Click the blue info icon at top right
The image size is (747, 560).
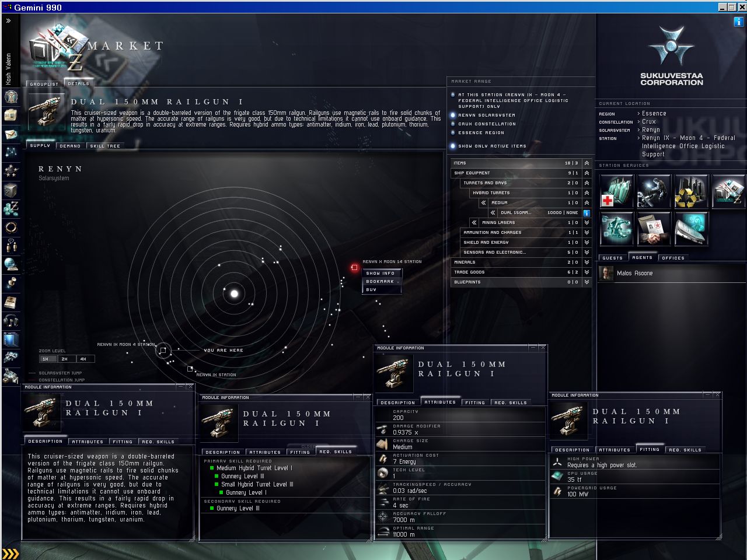[x=738, y=22]
